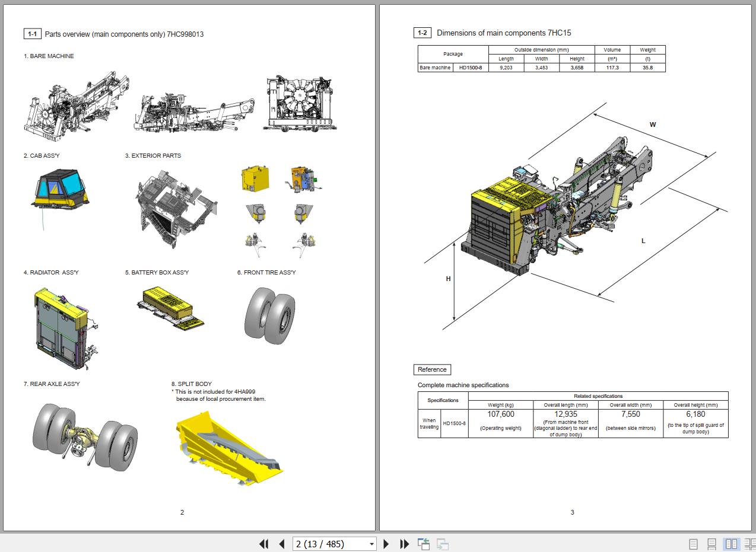
Task: Click the go to previous view icon
Action: (x=424, y=544)
